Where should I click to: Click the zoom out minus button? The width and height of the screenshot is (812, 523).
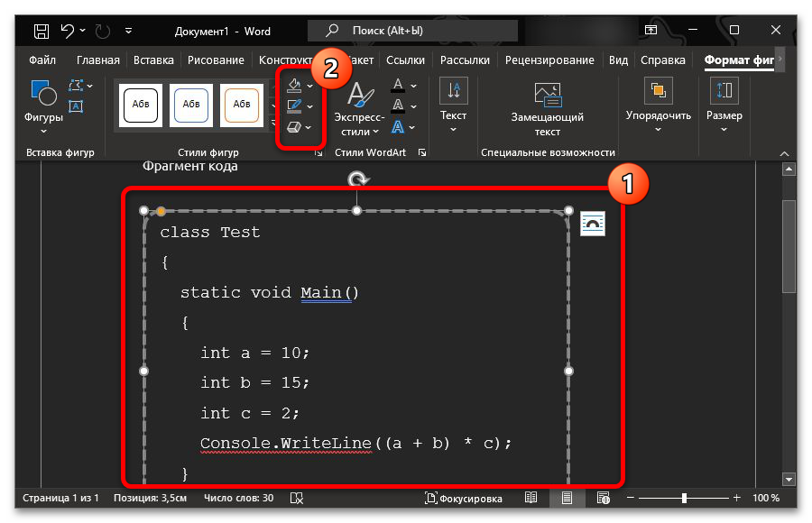[631, 498]
